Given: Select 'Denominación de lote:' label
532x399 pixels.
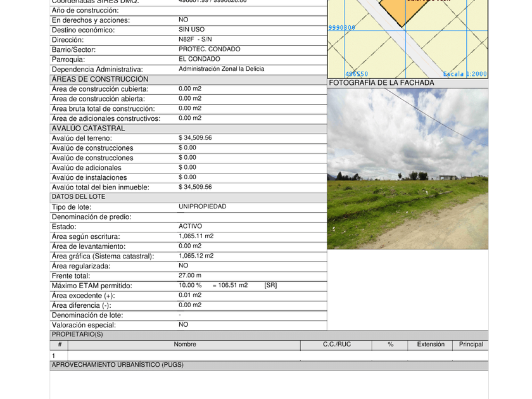Looking at the screenshot, I should (x=87, y=315).
